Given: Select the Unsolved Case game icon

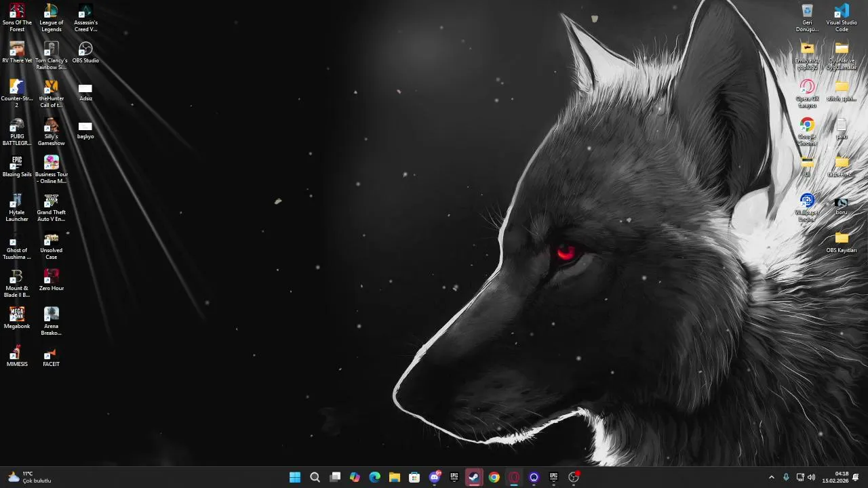Looking at the screenshot, I should [x=51, y=245].
